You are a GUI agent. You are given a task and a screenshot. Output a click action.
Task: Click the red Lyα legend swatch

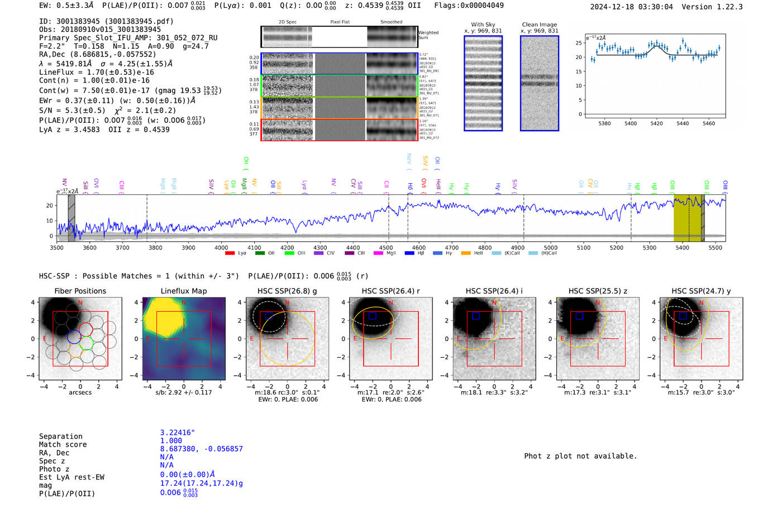[x=230, y=253]
